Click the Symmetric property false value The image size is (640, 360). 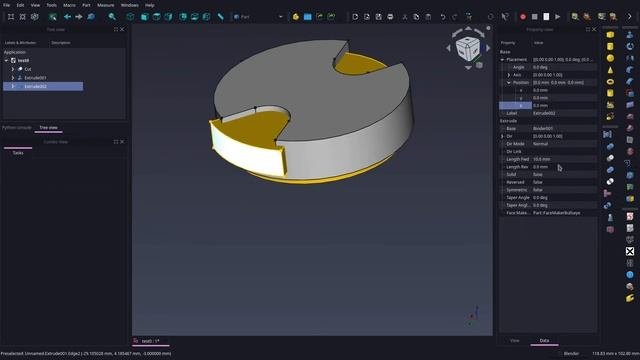(564, 190)
